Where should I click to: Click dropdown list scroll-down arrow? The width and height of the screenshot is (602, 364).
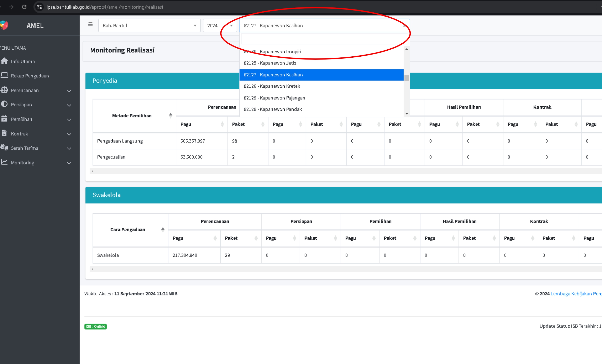tap(407, 114)
